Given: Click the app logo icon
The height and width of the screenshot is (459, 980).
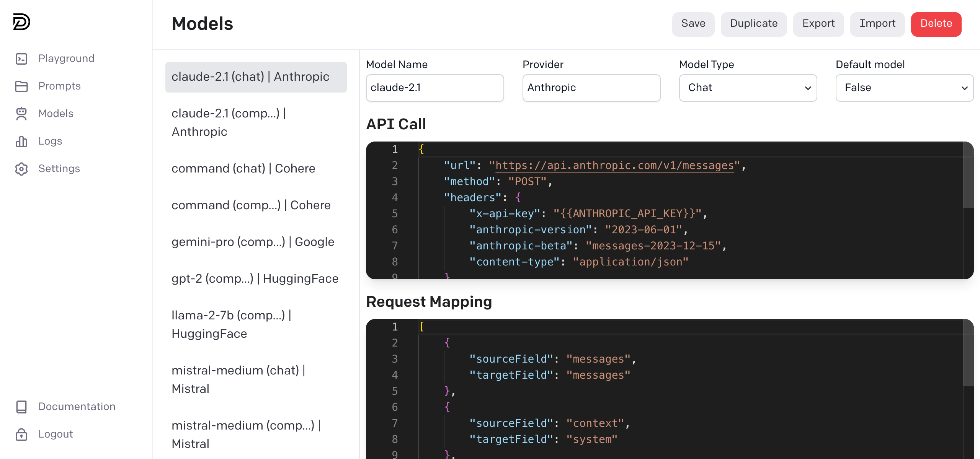Looking at the screenshot, I should pyautogui.click(x=21, y=22).
